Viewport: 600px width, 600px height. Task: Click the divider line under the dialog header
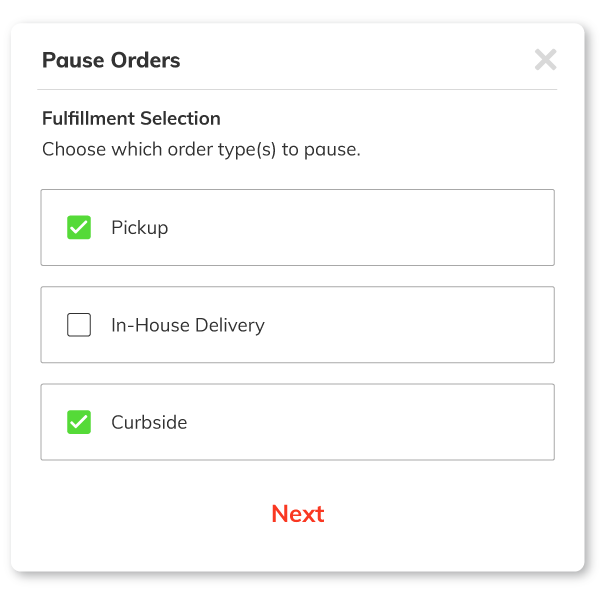[x=298, y=90]
